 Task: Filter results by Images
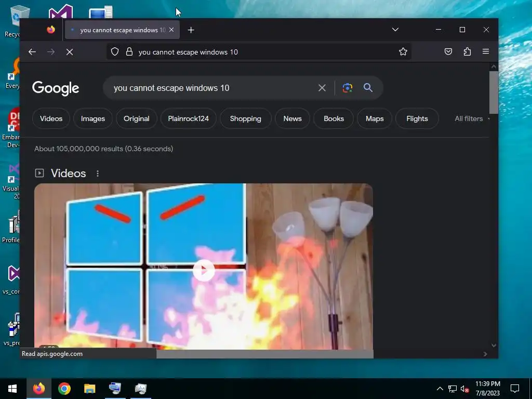92,118
